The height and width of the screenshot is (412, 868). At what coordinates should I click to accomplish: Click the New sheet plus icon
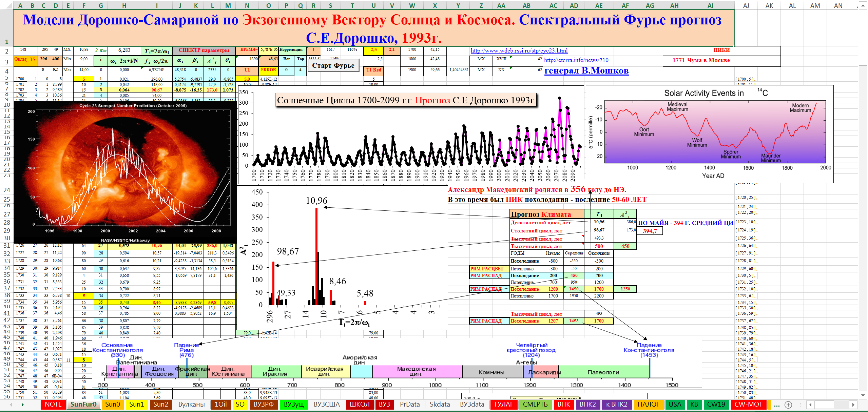[788, 405]
